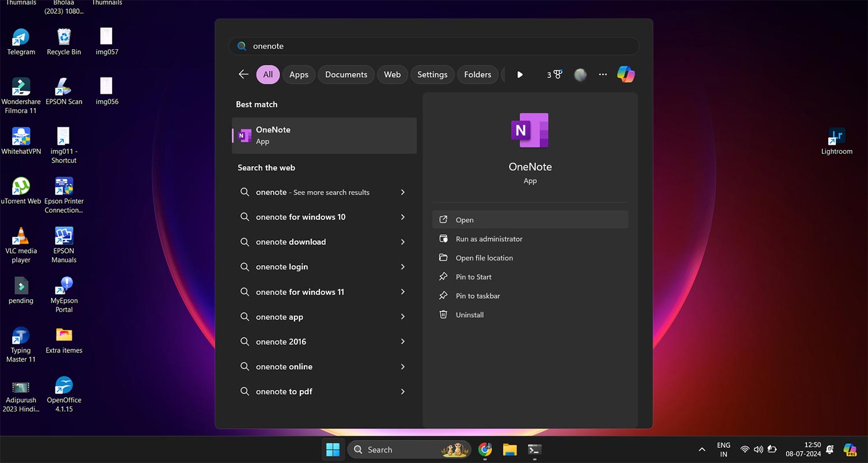The height and width of the screenshot is (463, 868).
Task: Launch Windows Terminal from the taskbar
Action: tap(534, 450)
